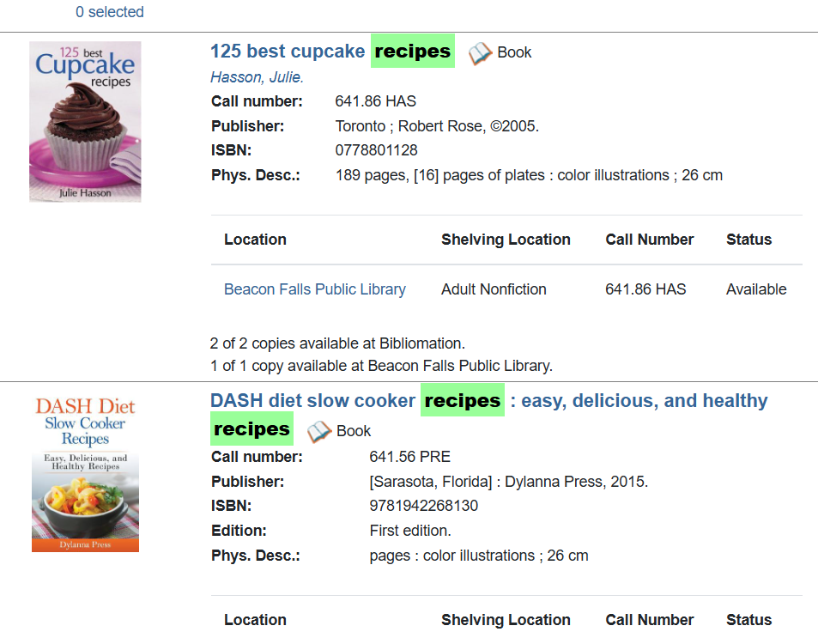The height and width of the screenshot is (644, 818).
Task: Click the "0 selected" link
Action: [x=110, y=12]
